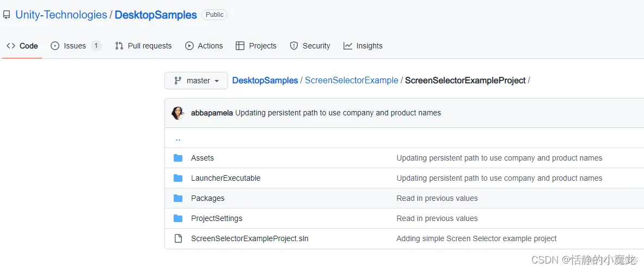This screenshot has width=644, height=270.
Task: Click the caret arrow on the master button
Action: tap(217, 81)
